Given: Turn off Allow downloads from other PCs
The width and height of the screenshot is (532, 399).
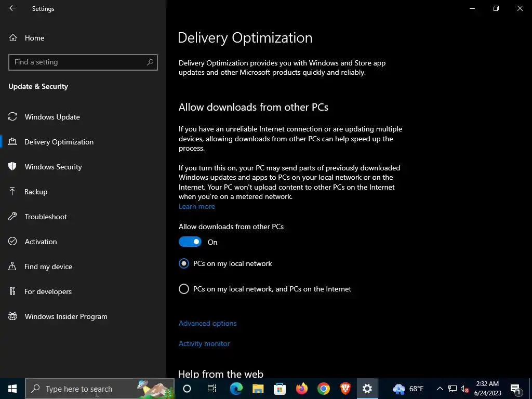Looking at the screenshot, I should 190,242.
